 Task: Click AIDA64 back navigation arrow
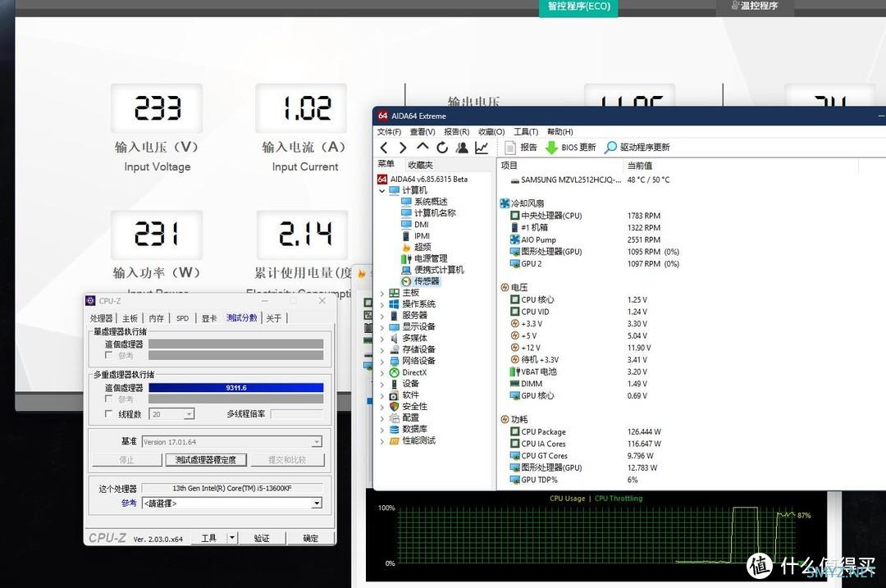384,148
